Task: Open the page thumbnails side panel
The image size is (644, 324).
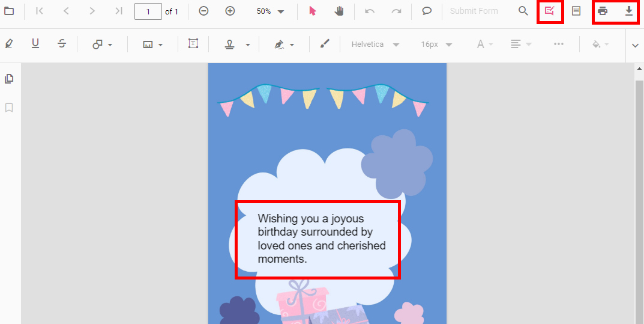Action: pos(9,79)
